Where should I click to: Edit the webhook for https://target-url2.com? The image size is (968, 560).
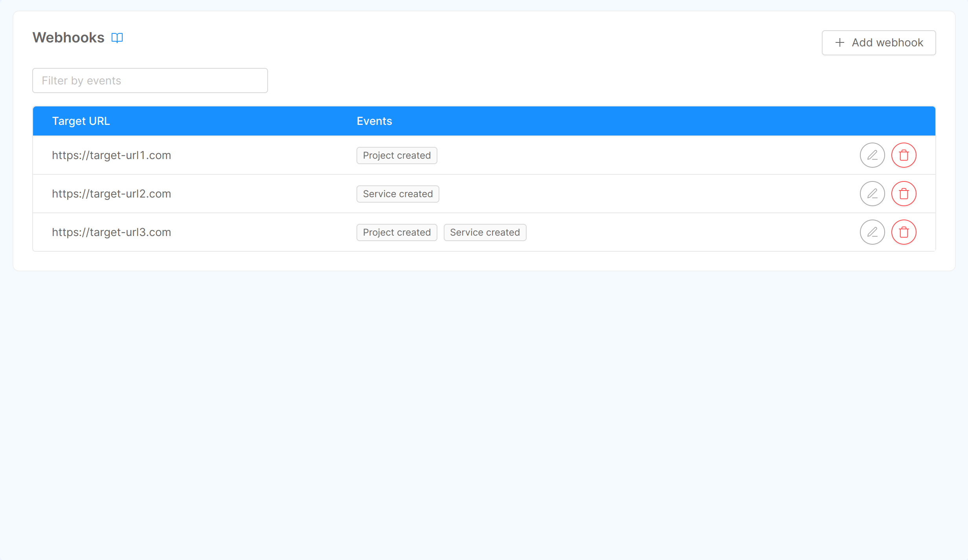(872, 194)
